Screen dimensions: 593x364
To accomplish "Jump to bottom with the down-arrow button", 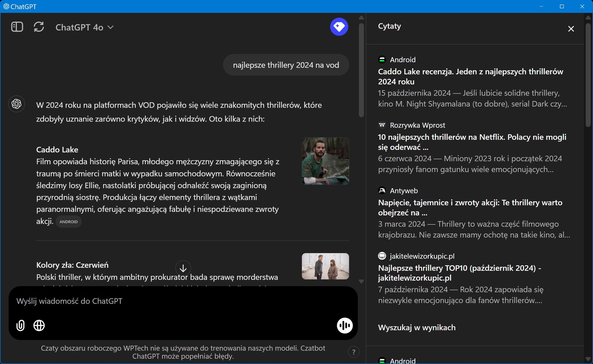I will (x=183, y=268).
